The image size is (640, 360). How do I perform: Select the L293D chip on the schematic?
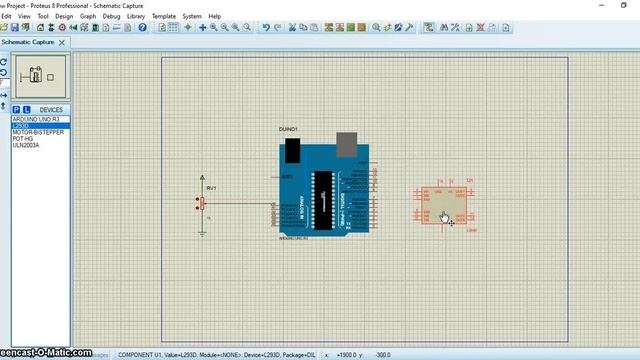tap(444, 205)
